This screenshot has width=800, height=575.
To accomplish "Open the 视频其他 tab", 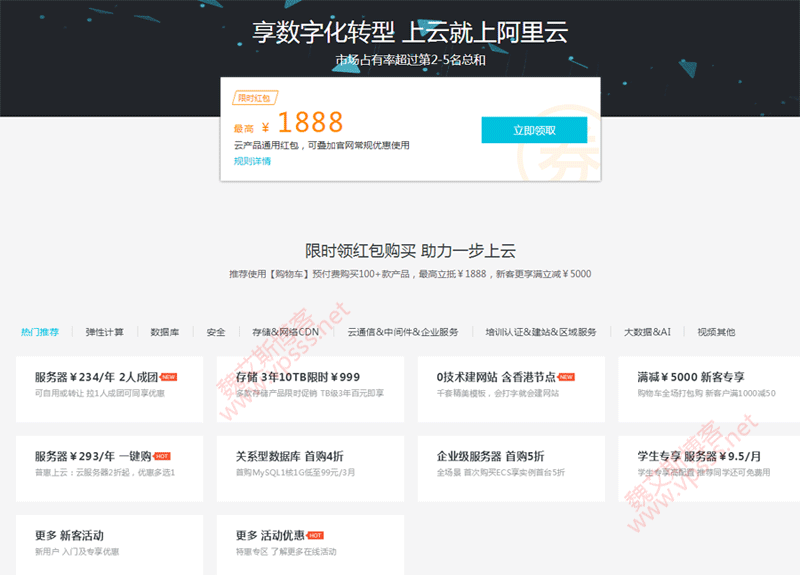I will click(716, 332).
